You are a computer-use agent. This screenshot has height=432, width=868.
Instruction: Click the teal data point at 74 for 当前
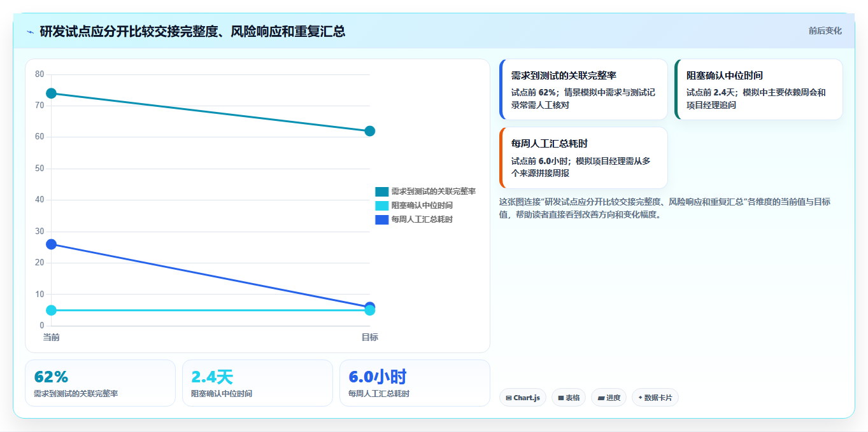point(52,94)
